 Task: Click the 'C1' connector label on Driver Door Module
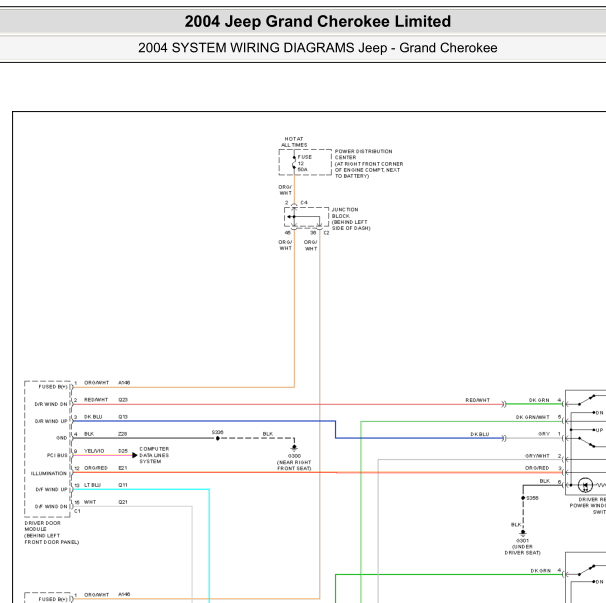tap(77, 511)
